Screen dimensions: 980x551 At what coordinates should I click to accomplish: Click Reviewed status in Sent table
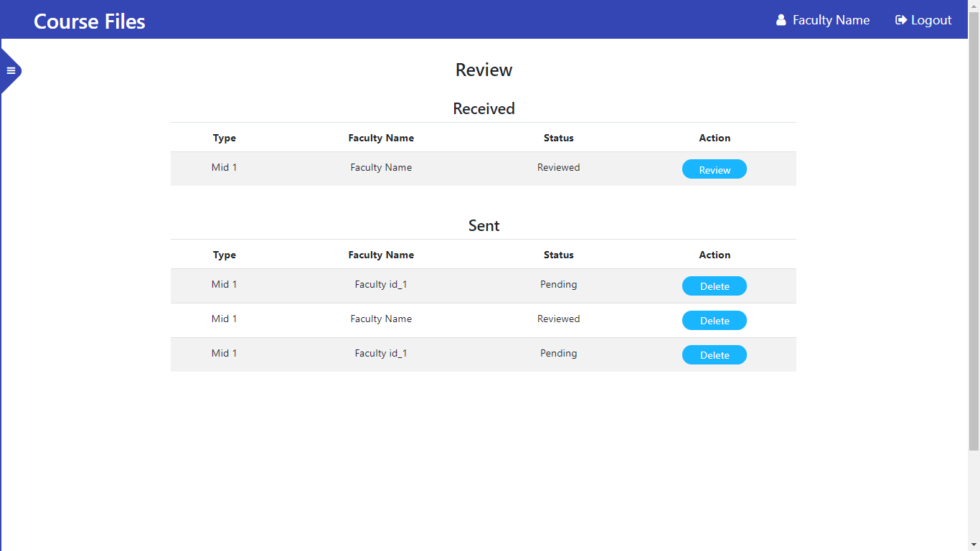coord(559,319)
